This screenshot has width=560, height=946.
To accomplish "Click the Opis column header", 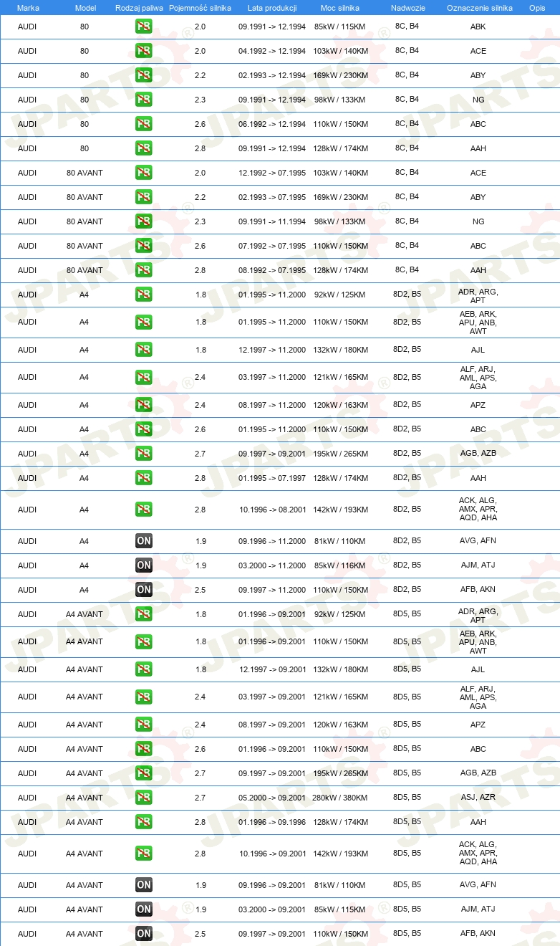I will coord(537,7).
